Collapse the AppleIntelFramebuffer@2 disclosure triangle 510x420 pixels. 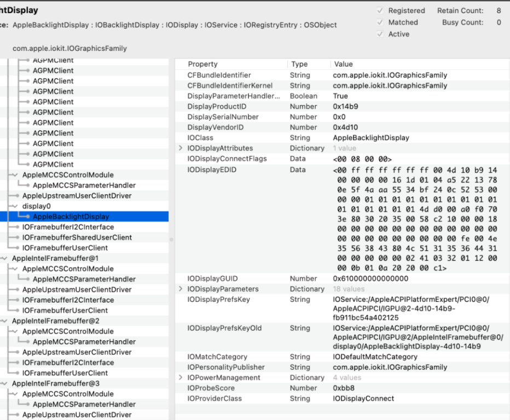(x=4, y=321)
